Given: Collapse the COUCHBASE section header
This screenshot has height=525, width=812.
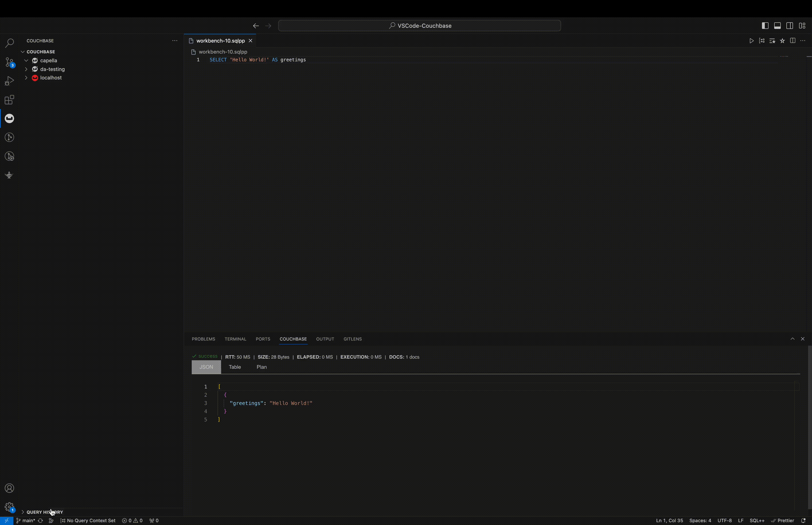Looking at the screenshot, I should point(101,52).
